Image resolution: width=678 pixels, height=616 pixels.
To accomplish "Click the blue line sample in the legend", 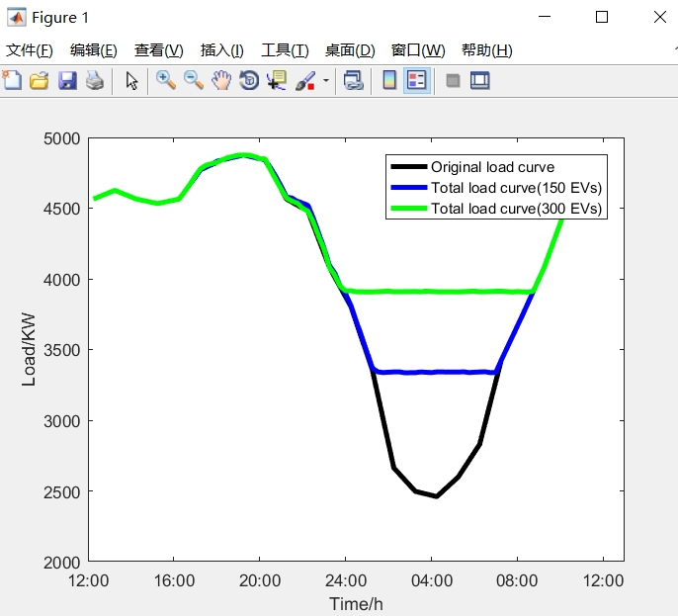I will [x=409, y=187].
